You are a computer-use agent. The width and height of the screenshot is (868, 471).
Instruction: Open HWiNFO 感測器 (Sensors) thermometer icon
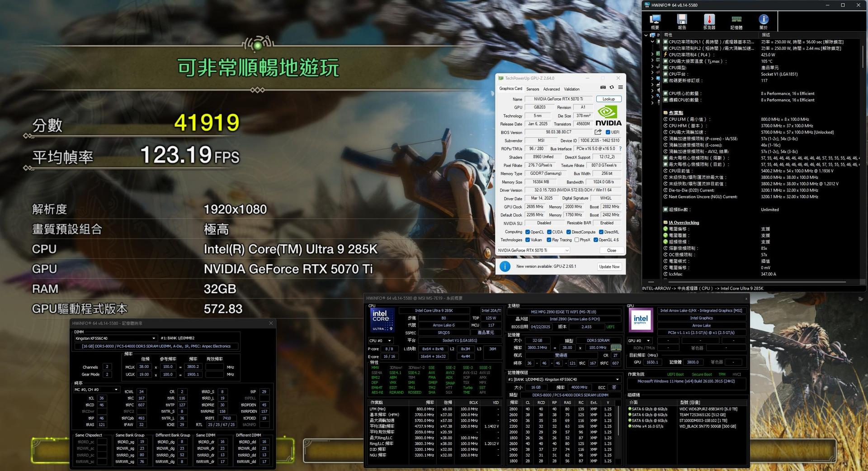[709, 21]
